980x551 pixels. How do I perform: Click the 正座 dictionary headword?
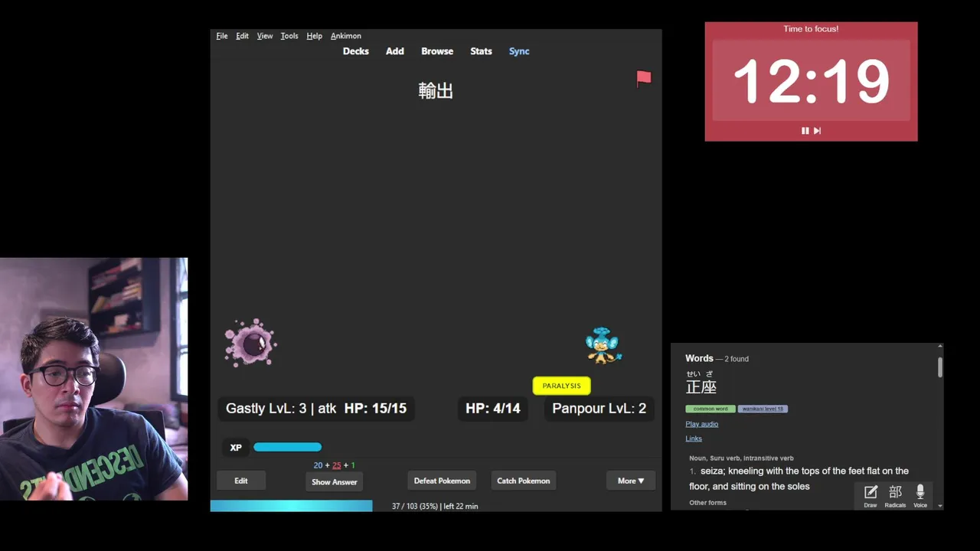coord(701,386)
